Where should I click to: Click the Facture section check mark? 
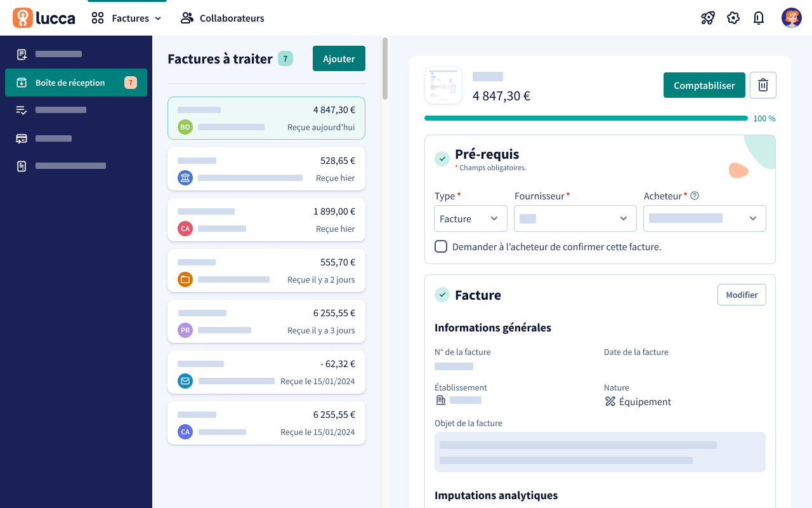442,295
